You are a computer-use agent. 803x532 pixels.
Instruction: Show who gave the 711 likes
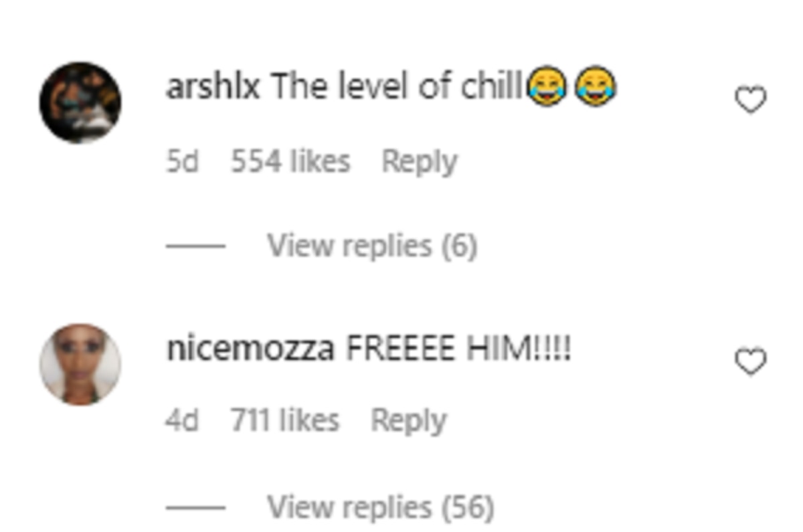coord(285,421)
